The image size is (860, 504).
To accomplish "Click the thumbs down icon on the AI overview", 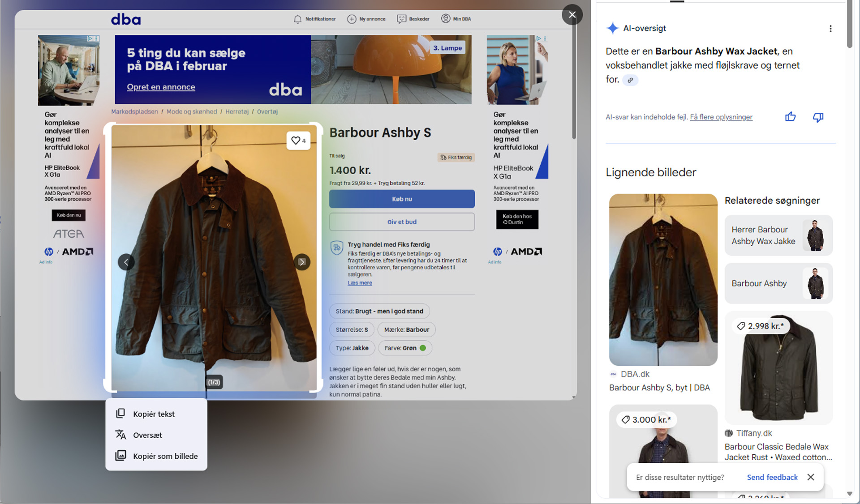I will [x=818, y=117].
